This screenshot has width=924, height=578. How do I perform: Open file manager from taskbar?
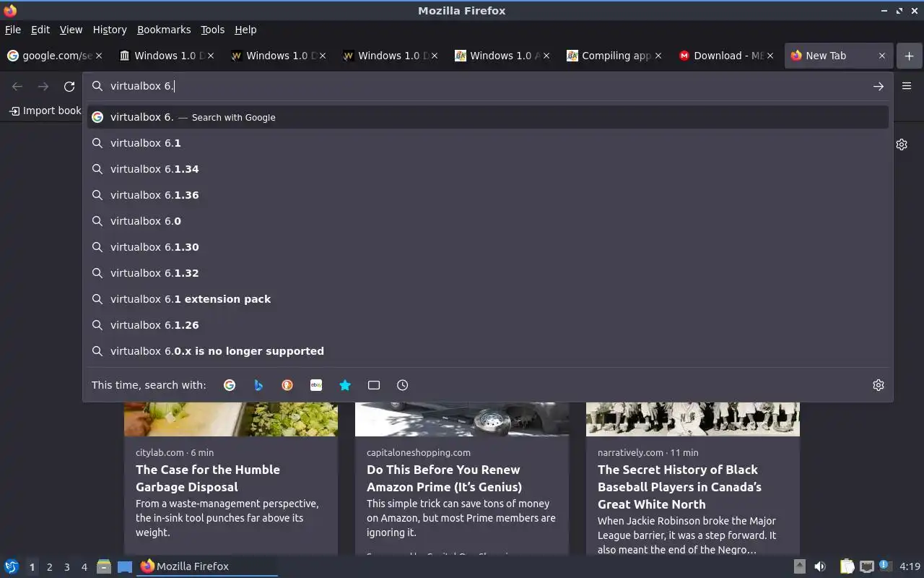(x=104, y=566)
